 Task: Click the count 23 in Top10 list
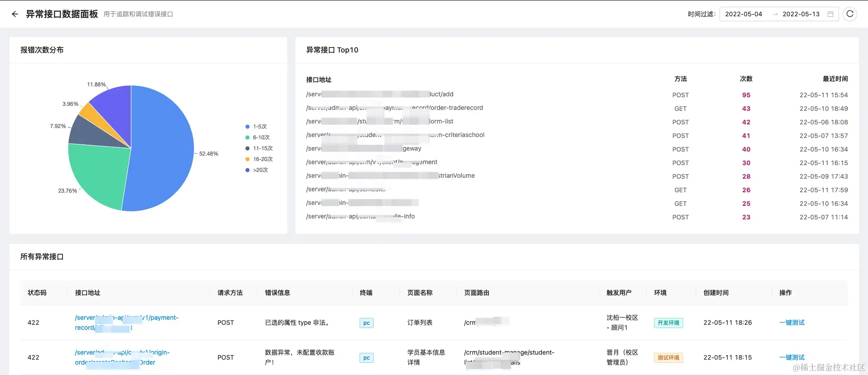tap(746, 217)
